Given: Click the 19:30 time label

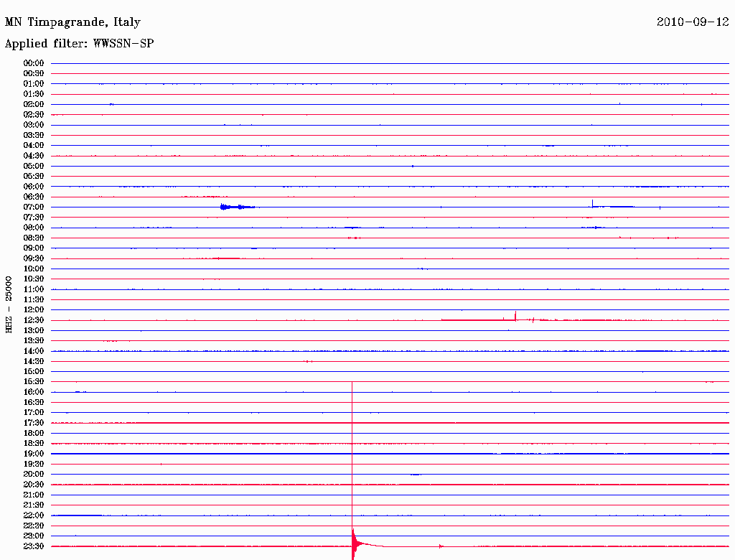Looking at the screenshot, I should [x=34, y=464].
